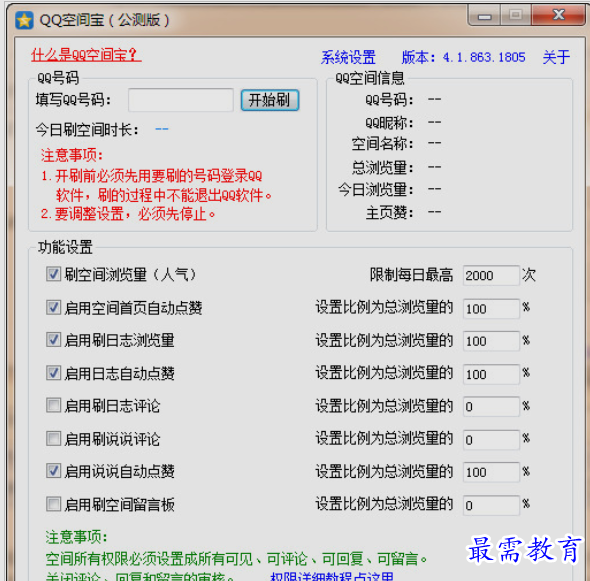Screen dimensions: 590x581
Task: Open the 权限详细教程点这里 link
Action: (332, 576)
